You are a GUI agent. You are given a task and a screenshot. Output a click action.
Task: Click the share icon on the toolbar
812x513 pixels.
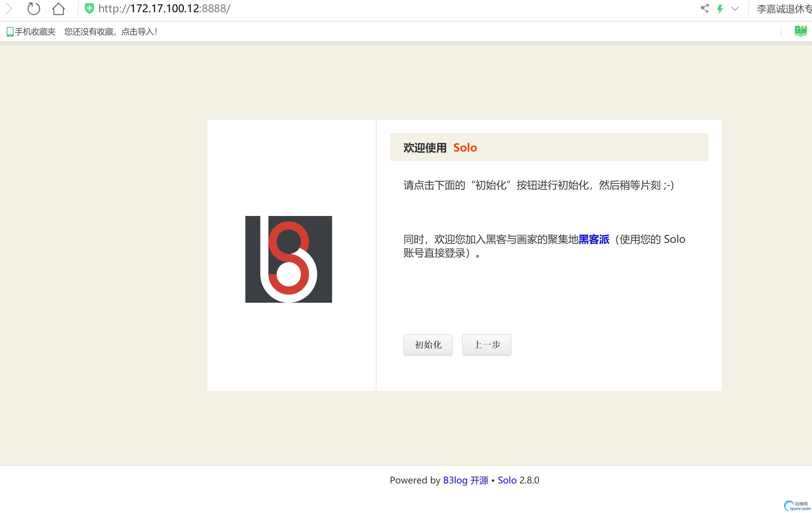(x=705, y=9)
